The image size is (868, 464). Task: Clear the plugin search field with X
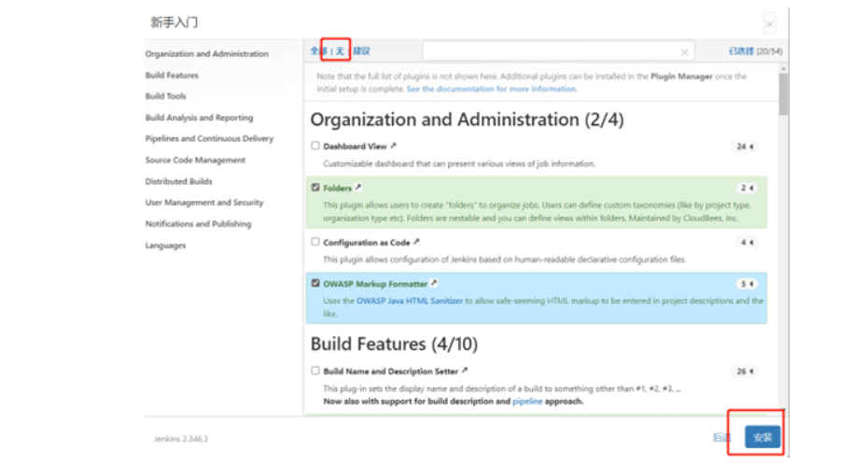coord(684,52)
